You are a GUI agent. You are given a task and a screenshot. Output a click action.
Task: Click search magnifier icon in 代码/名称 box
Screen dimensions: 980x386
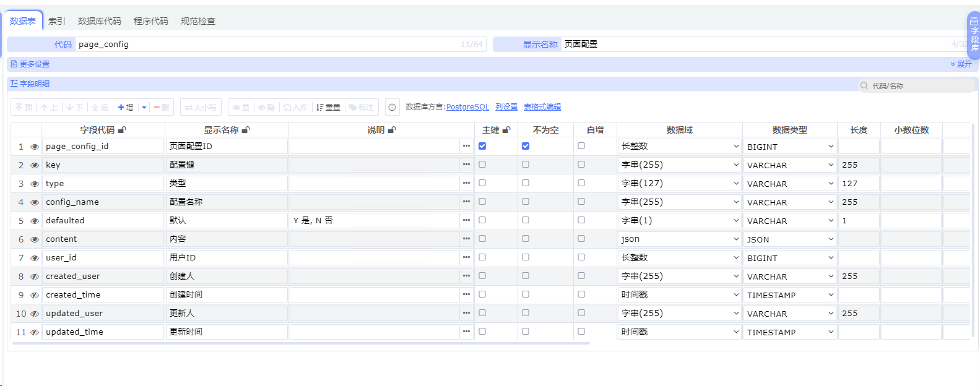pos(864,85)
